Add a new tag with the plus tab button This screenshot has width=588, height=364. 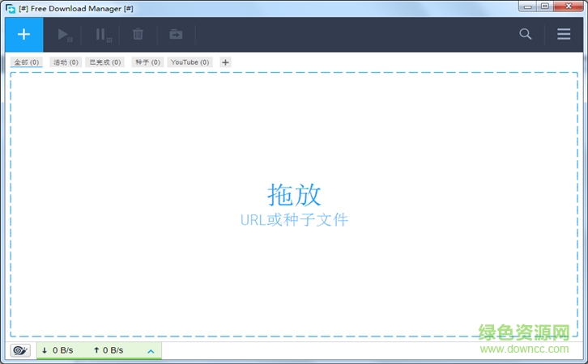tap(225, 62)
